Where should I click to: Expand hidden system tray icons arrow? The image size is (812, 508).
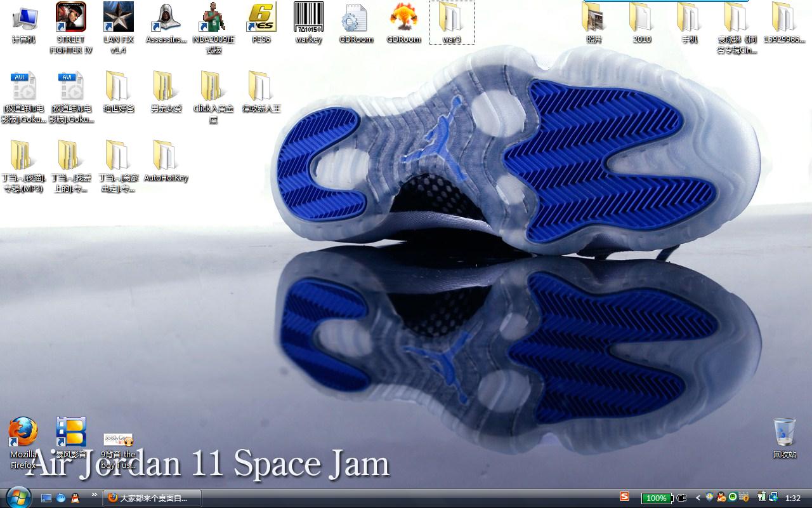698,498
